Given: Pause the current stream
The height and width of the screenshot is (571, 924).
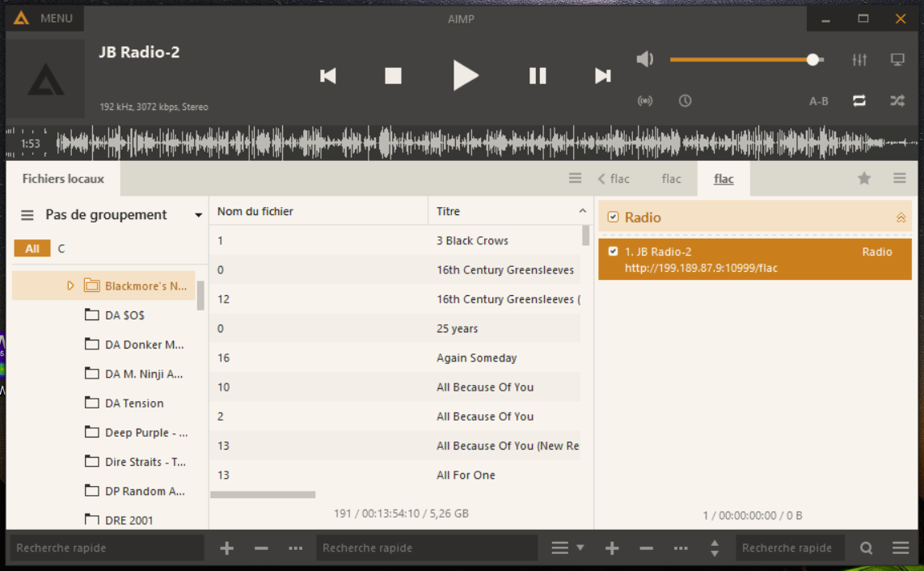Looking at the screenshot, I should [538, 76].
